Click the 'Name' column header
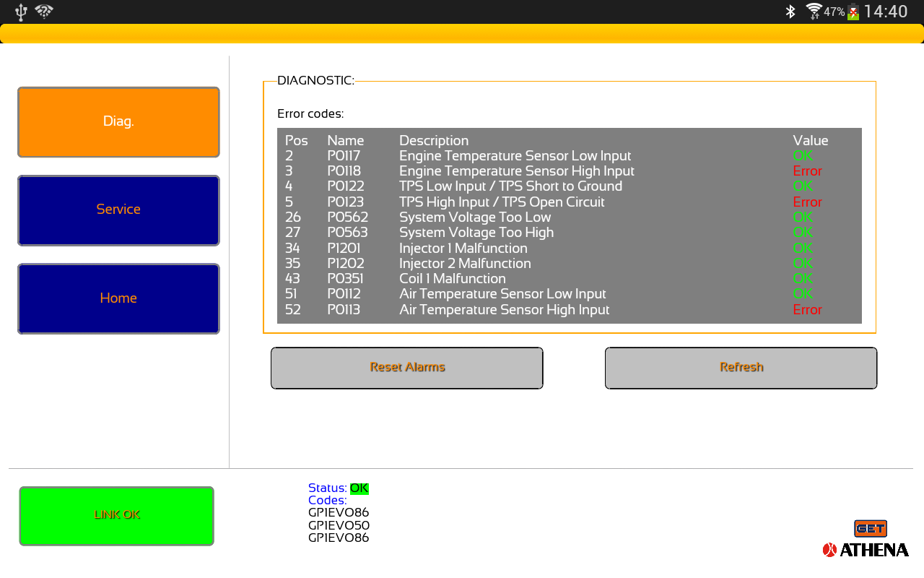Image resolution: width=924 pixels, height=578 pixels. pyautogui.click(x=346, y=141)
